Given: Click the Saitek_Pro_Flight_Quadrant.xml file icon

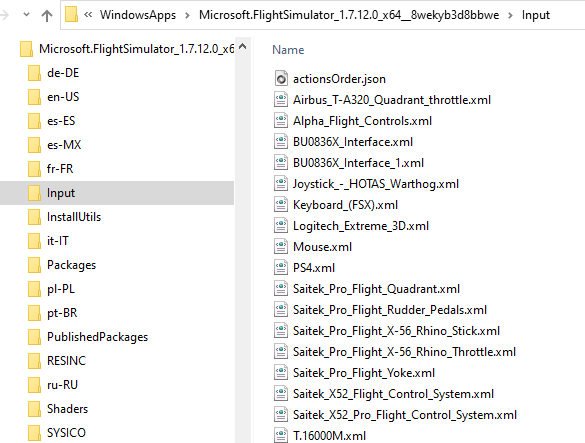Looking at the screenshot, I should click(x=281, y=288).
